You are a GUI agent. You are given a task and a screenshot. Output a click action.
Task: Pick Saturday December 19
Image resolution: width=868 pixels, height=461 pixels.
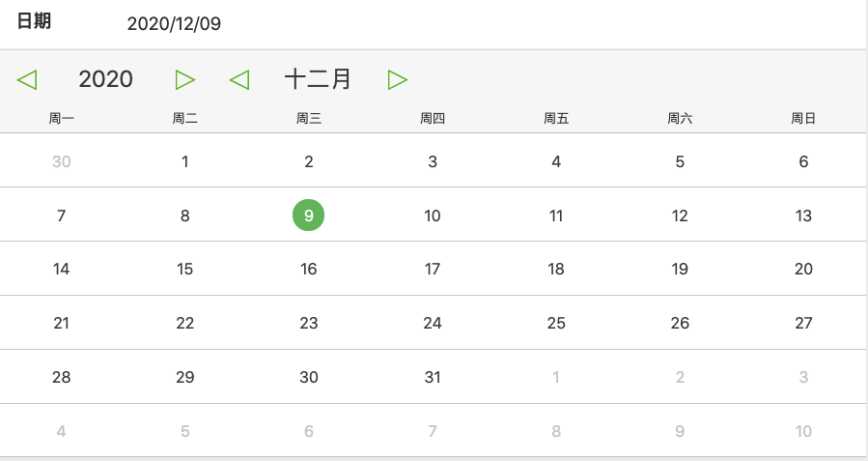pyautogui.click(x=680, y=269)
